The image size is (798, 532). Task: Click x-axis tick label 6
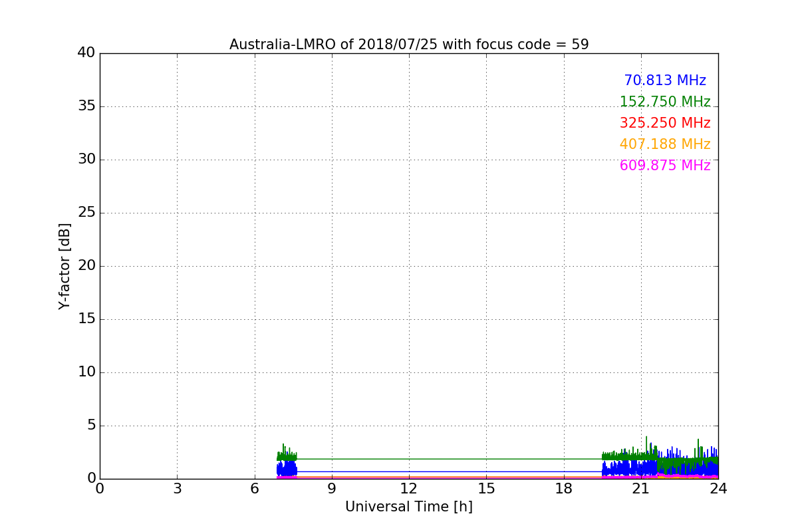pyautogui.click(x=255, y=489)
